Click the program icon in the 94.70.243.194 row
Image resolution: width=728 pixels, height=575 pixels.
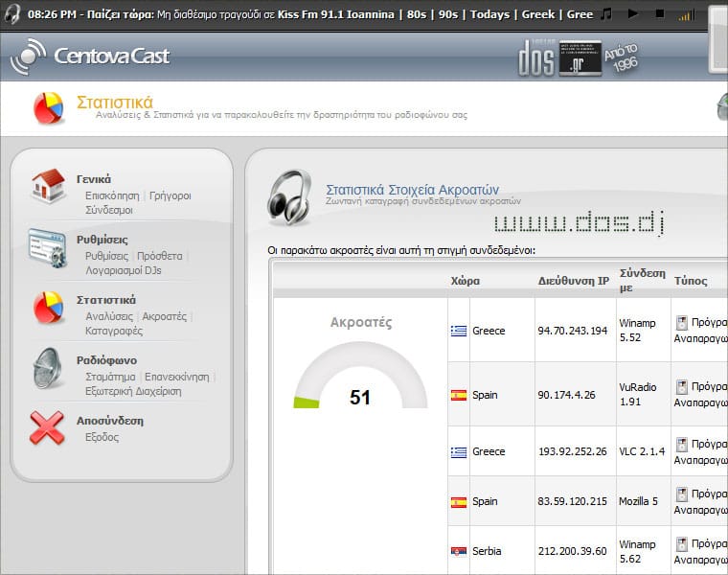click(x=682, y=323)
